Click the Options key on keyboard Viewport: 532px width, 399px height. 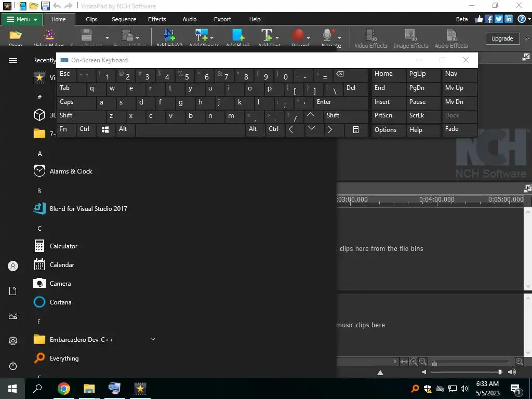389,129
